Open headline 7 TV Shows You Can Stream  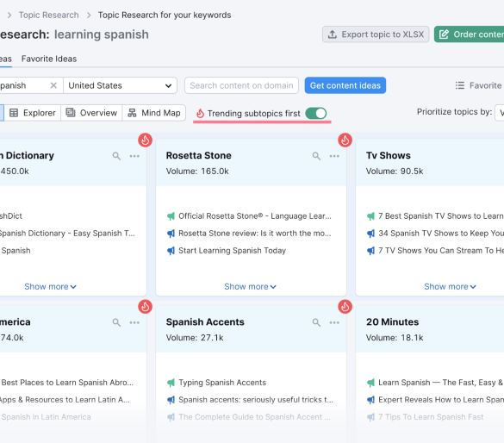tap(441, 251)
